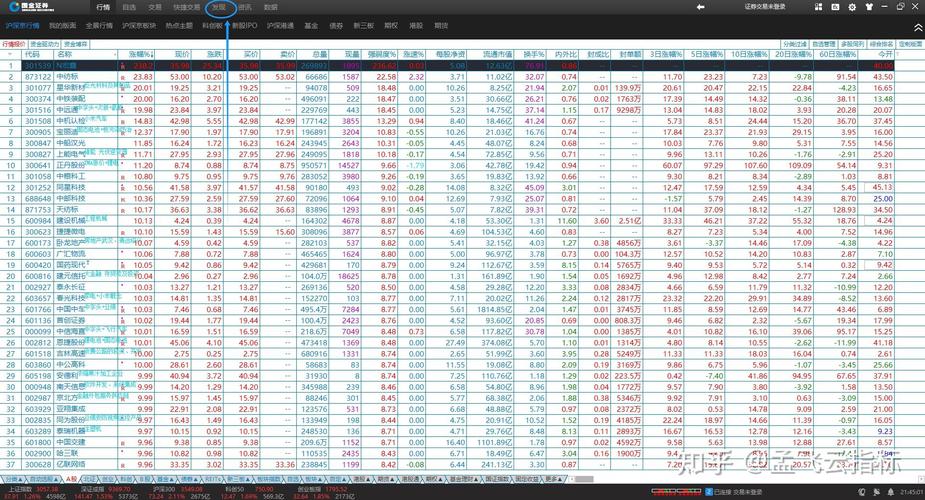The width and height of the screenshot is (925, 500).
Task: Click the 定制版面 button
Action: [x=910, y=44]
